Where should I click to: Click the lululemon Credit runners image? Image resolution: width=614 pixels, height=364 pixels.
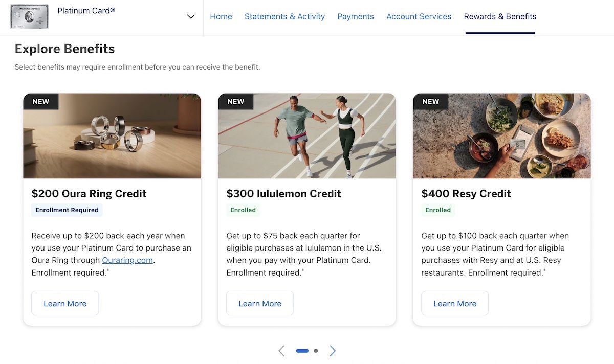point(307,136)
